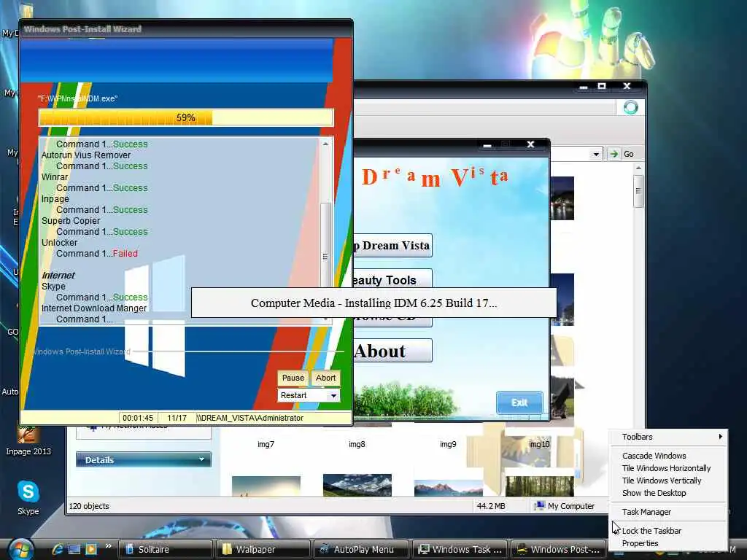Switch to Solitaire taskbar button
Viewport: 747px width, 560px height.
click(x=166, y=549)
